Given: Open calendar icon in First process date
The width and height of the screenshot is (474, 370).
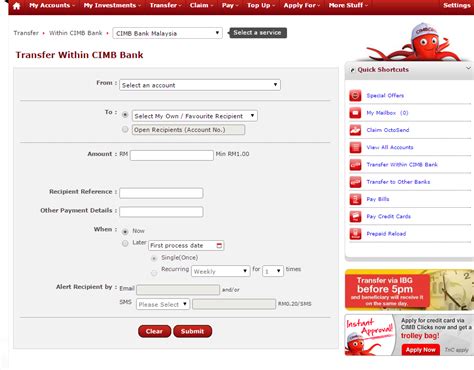Looking at the screenshot, I should [219, 246].
